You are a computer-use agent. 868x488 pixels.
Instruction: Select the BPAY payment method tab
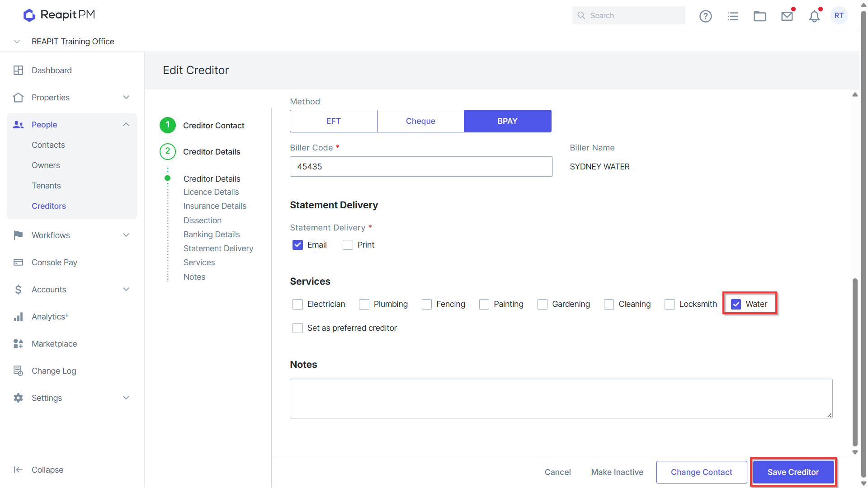click(508, 121)
